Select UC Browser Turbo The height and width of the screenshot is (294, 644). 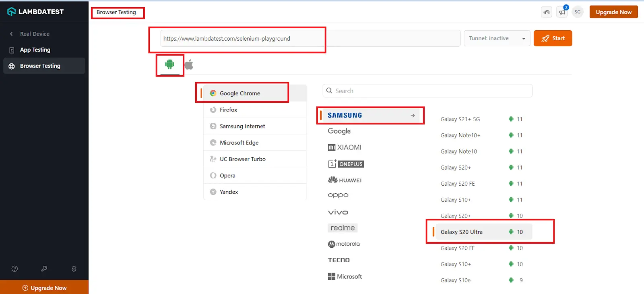(x=255, y=159)
